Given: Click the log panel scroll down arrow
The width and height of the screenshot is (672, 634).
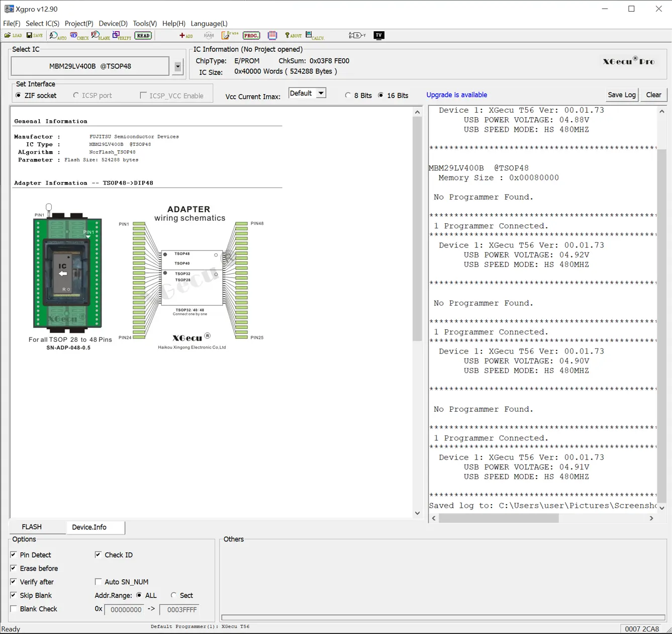Looking at the screenshot, I should point(662,508).
